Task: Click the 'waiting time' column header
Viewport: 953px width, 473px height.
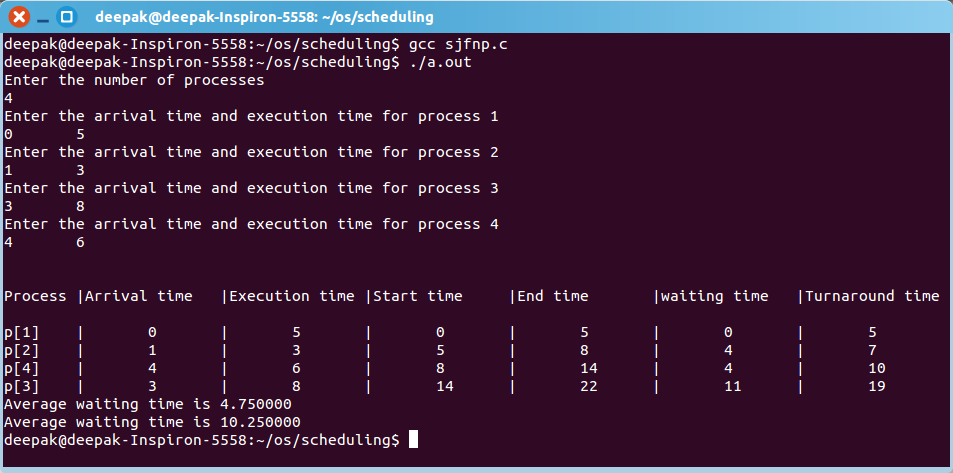Action: coord(715,296)
